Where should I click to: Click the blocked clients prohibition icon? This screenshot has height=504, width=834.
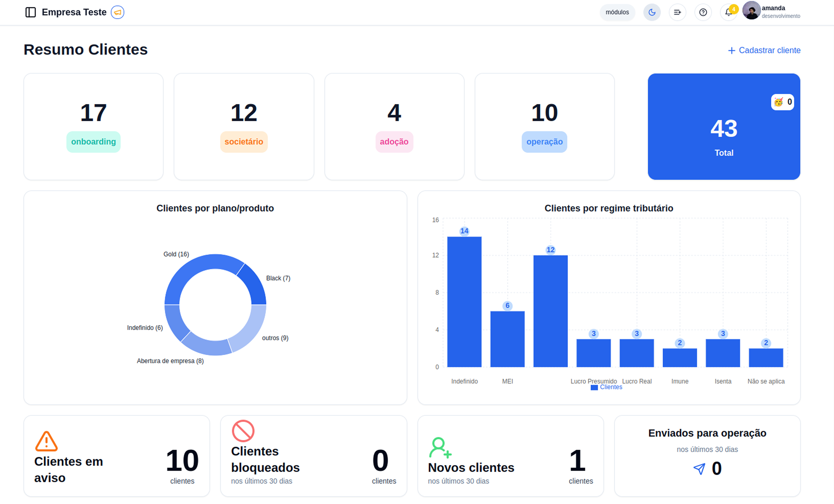pyautogui.click(x=243, y=431)
